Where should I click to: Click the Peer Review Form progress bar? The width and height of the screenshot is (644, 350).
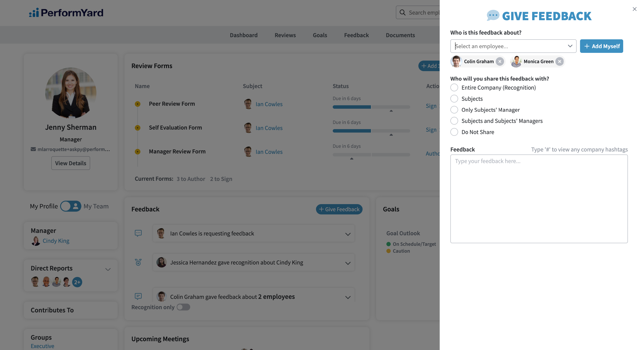(371, 107)
